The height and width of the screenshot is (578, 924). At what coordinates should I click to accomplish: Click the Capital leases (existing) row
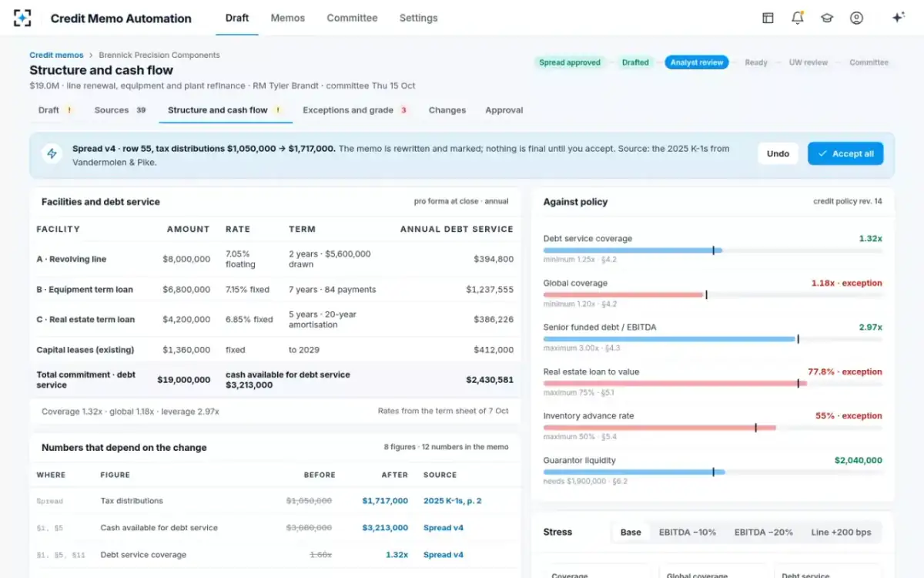click(276, 350)
